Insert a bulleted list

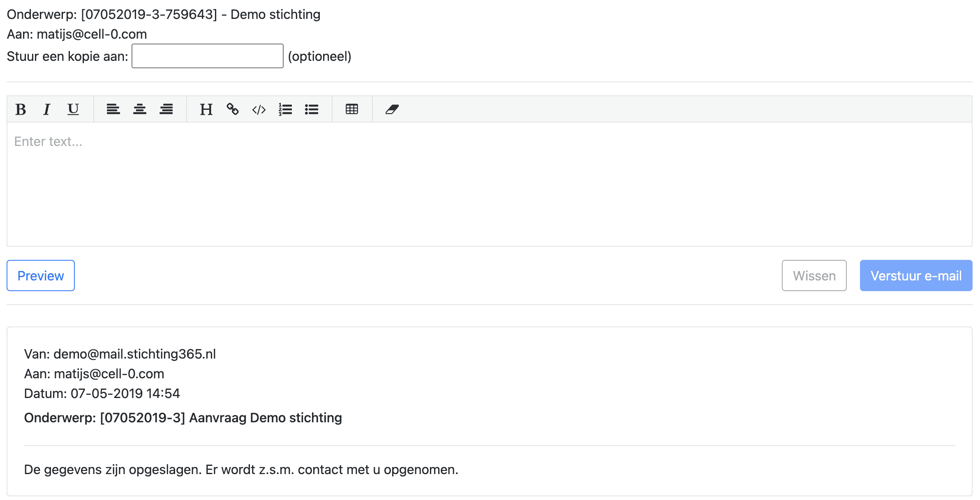pyautogui.click(x=312, y=109)
